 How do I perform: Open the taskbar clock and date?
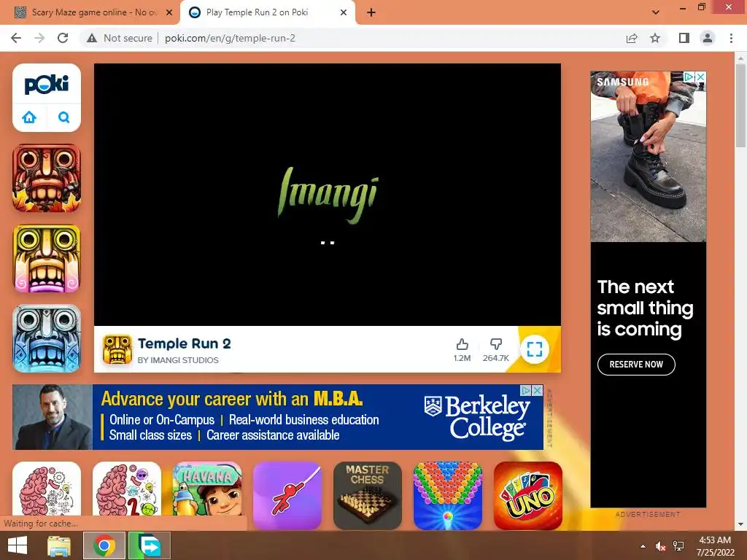click(x=715, y=546)
